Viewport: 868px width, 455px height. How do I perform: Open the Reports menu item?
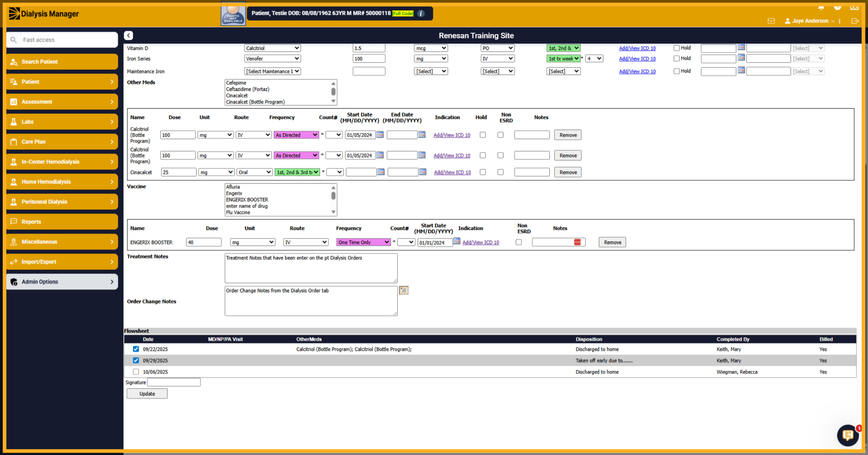pyautogui.click(x=62, y=222)
